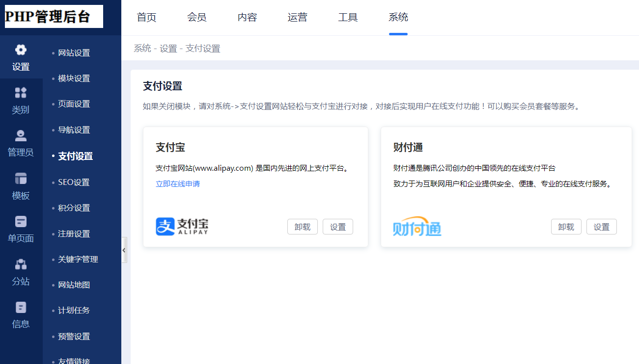Viewport: 639px width, 364px height.
Task: Open 关键字管理 in the submenu
Action: click(x=78, y=260)
